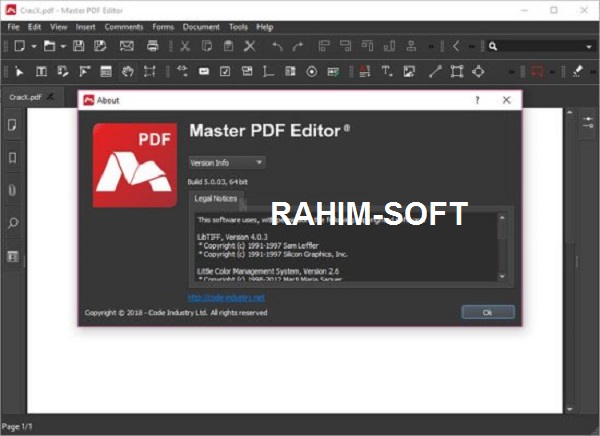Toggle the right side properties panel icon

[588, 122]
